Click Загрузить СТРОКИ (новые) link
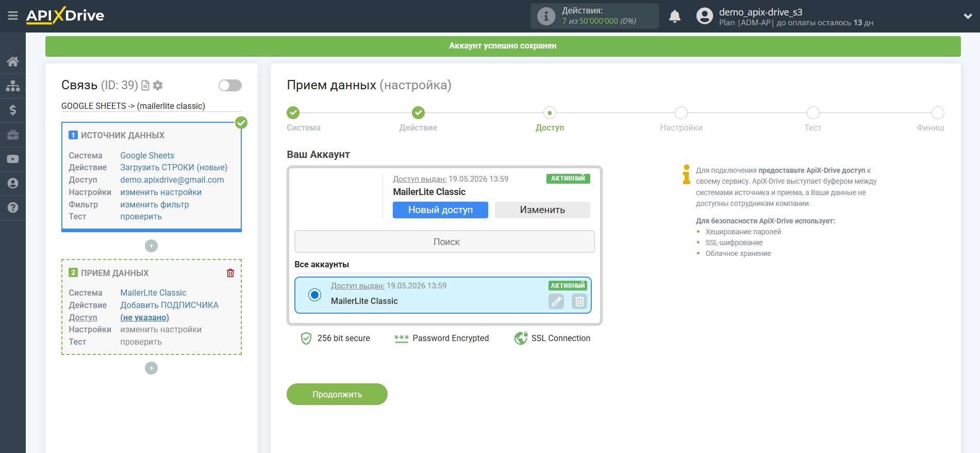The width and height of the screenshot is (980, 453). [x=174, y=168]
